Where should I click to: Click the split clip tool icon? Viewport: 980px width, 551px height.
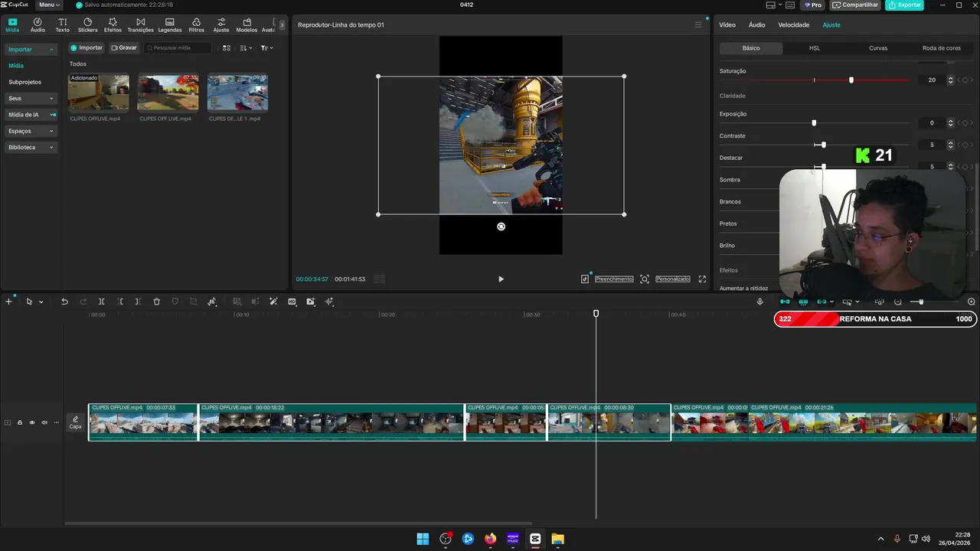pyautogui.click(x=101, y=302)
